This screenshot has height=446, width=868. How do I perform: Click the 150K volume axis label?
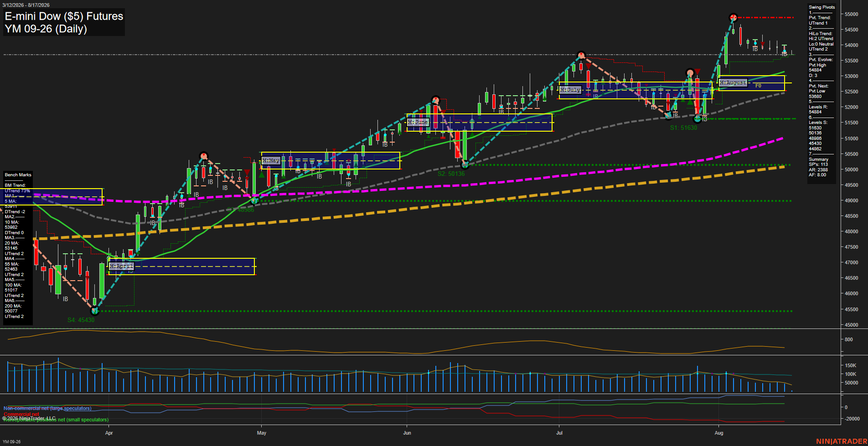(x=851, y=365)
